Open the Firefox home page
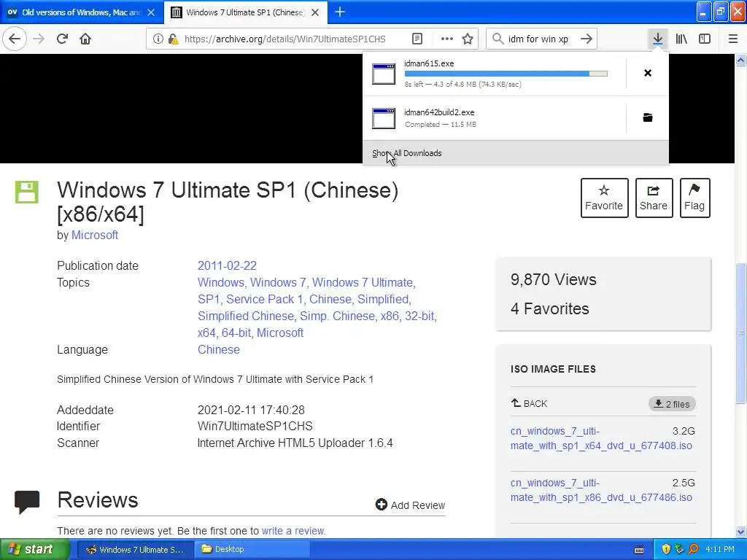Screen dimensions: 747x560 [85, 39]
